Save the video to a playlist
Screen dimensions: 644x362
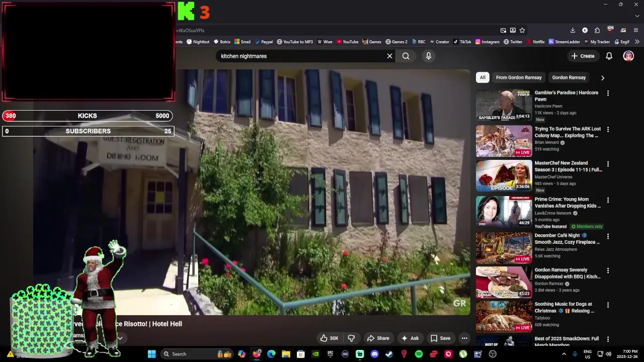(440, 338)
